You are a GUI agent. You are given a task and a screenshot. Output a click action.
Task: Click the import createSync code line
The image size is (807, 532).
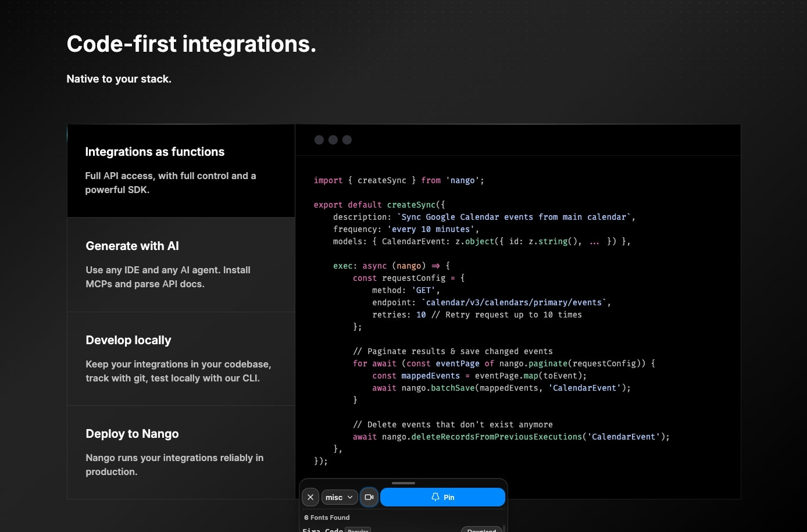click(x=399, y=180)
